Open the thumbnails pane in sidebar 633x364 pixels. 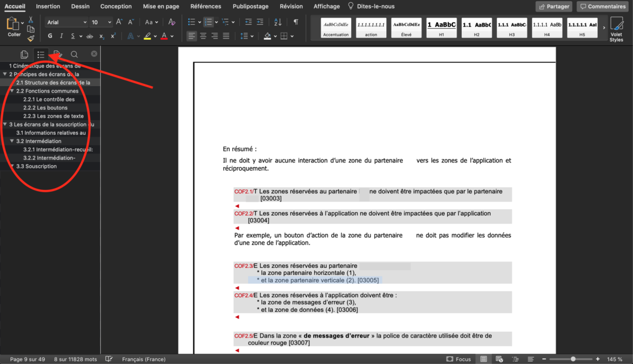[x=24, y=55]
